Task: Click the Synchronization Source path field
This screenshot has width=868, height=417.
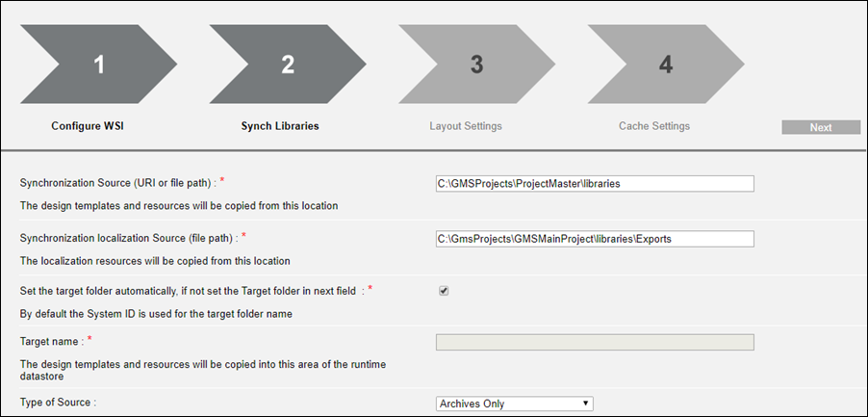Action: (x=595, y=183)
